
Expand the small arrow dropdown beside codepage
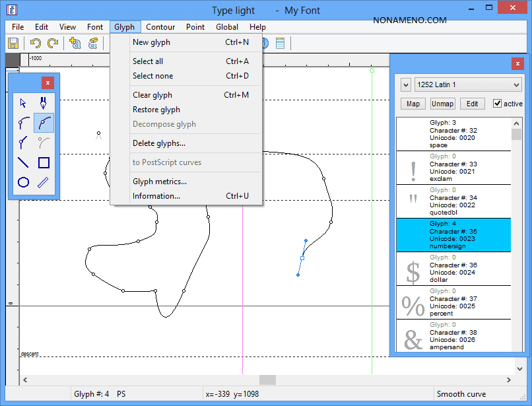pos(405,85)
